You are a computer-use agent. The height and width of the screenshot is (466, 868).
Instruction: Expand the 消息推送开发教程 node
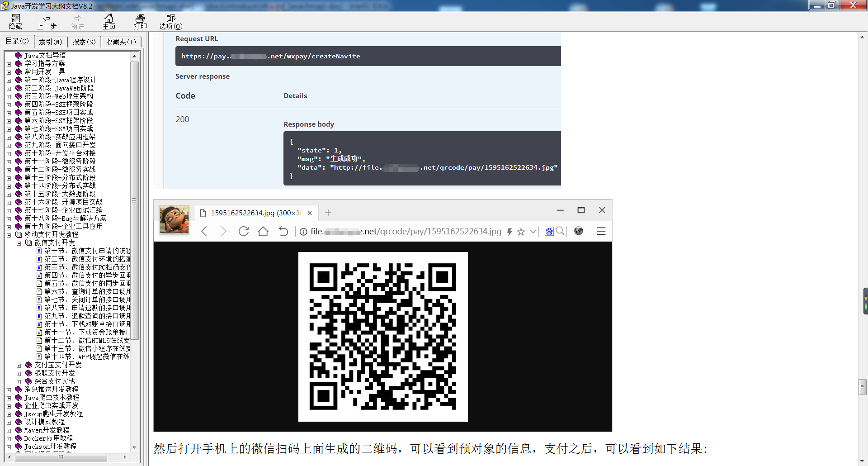click(9, 390)
